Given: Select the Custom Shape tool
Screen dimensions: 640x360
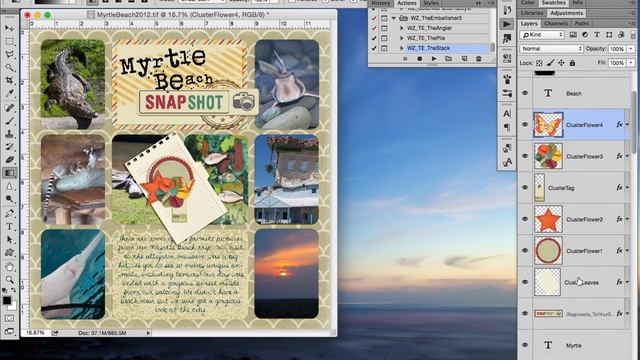Looking at the screenshot, I should (x=9, y=253).
